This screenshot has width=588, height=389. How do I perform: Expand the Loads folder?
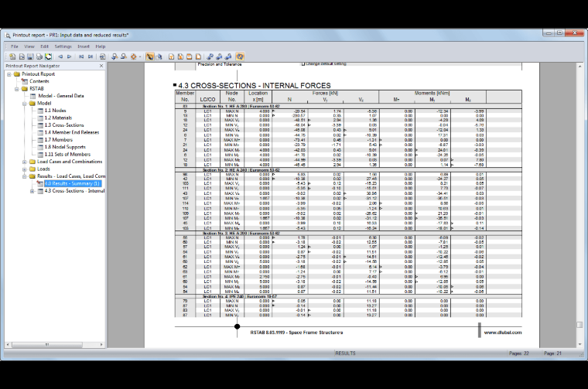(x=25, y=169)
